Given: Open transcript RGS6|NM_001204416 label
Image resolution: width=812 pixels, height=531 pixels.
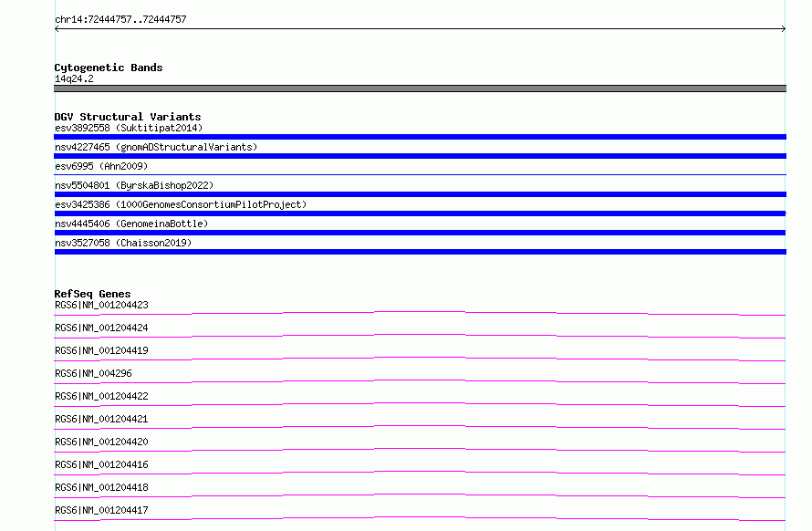Looking at the screenshot, I should [101, 464].
